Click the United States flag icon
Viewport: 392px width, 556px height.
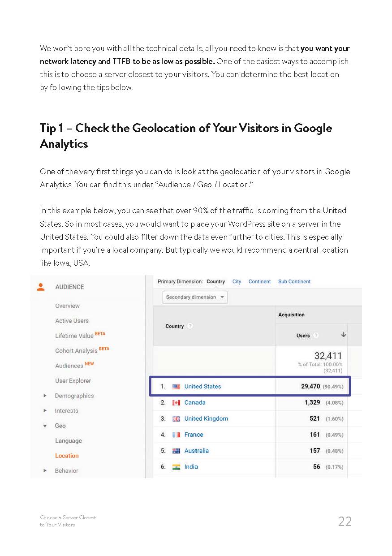pyautogui.click(x=176, y=387)
